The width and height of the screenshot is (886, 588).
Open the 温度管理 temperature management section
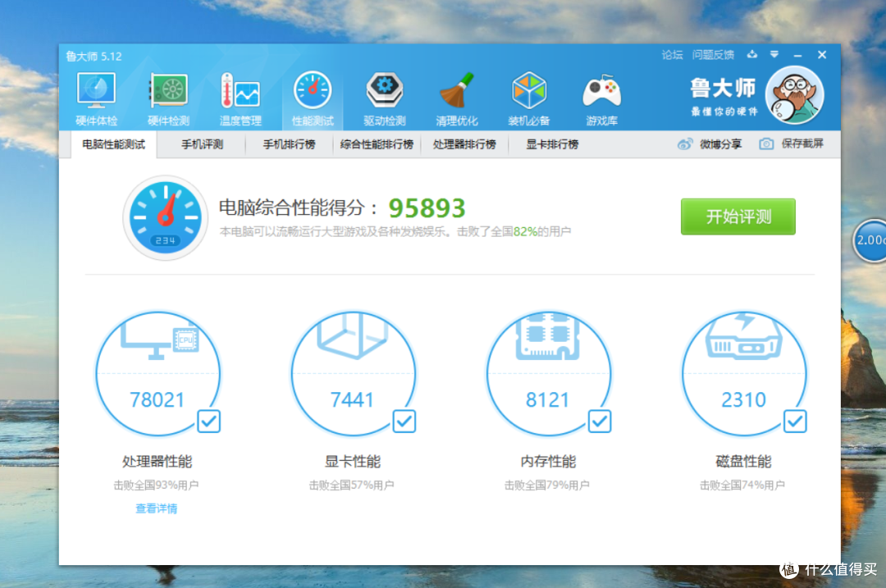[x=240, y=99]
